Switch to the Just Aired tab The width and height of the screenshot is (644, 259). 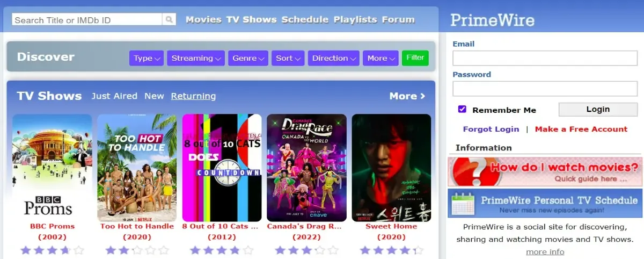tap(114, 96)
